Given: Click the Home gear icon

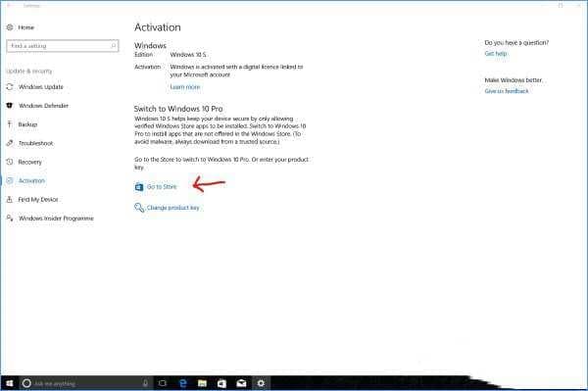Looking at the screenshot, I should click(10, 27).
